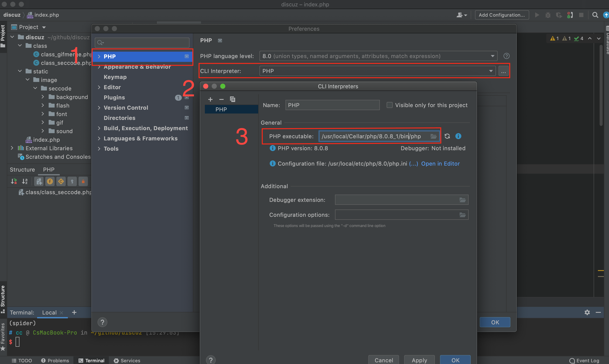Expand Build, Execution, Deployment category
This screenshot has height=364, width=609.
[x=99, y=128]
